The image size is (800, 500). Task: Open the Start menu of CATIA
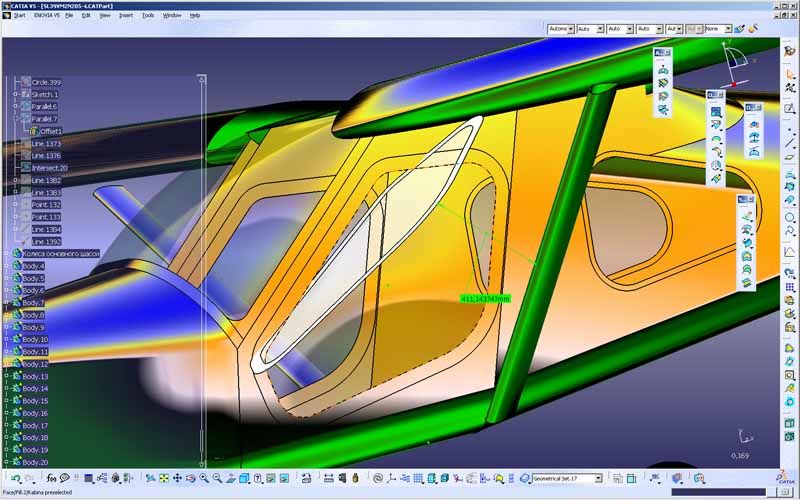19,16
